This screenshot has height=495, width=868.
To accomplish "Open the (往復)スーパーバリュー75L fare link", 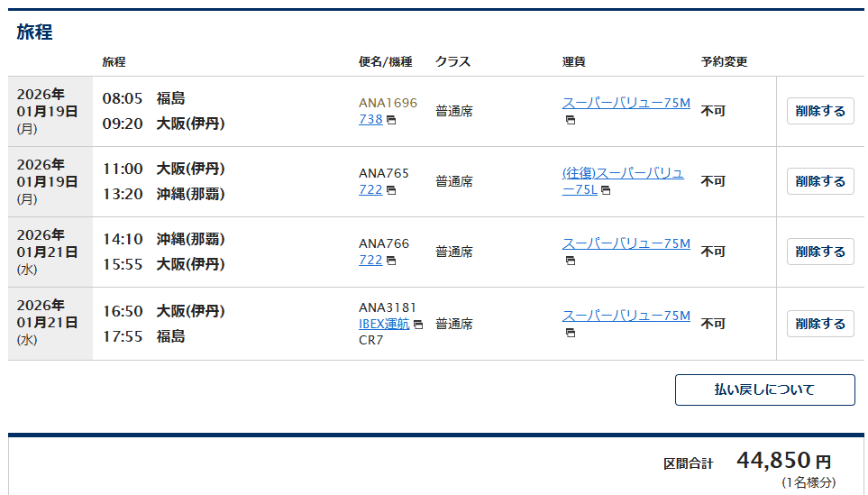I will pyautogui.click(x=623, y=173).
